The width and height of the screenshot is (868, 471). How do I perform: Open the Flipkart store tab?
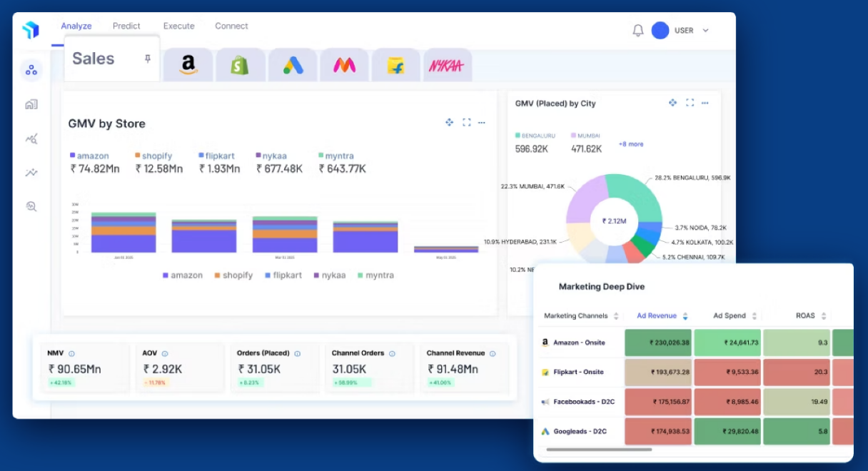396,66
